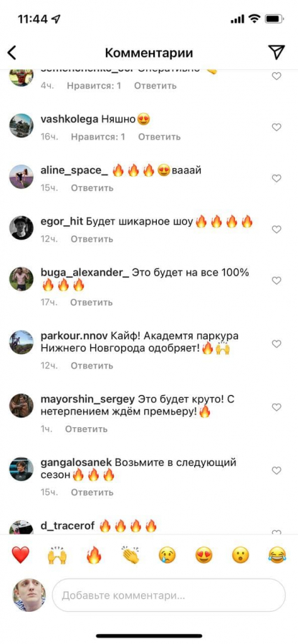Insert the fire quick emoji

(94, 555)
